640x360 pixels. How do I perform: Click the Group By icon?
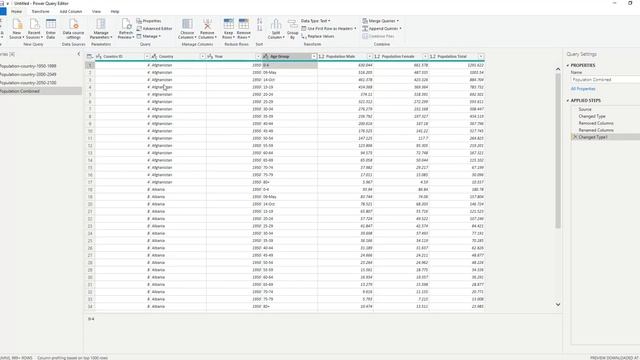click(x=292, y=24)
